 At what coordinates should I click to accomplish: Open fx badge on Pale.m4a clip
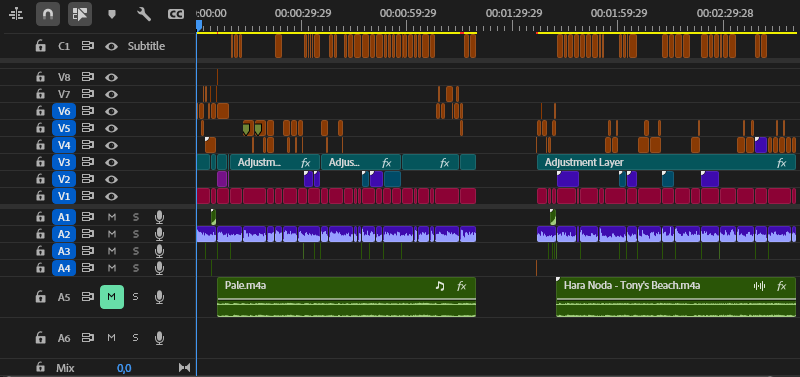(462, 286)
